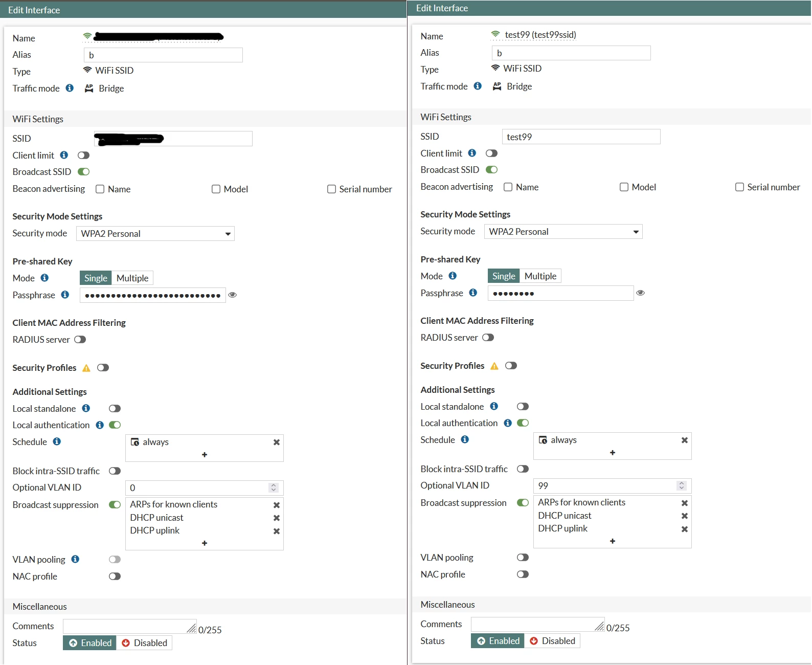Select Single key mode in right panel

click(x=504, y=276)
